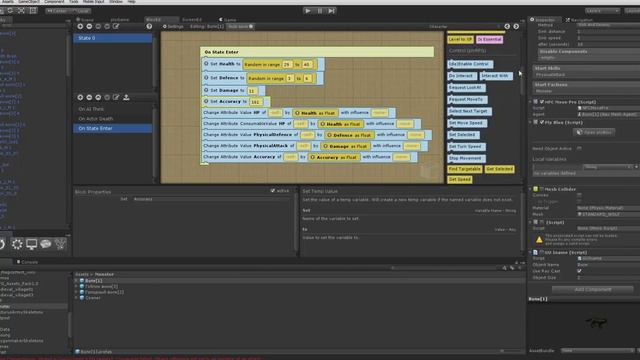Click the Pause button in the top toolbar
The height and width of the screenshot is (360, 640).
coord(320,11)
